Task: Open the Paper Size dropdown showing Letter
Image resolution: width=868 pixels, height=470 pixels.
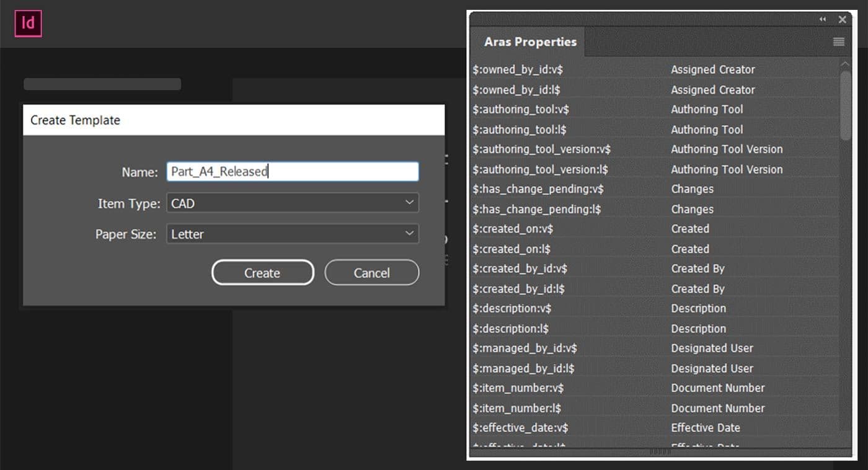Action: [x=293, y=234]
